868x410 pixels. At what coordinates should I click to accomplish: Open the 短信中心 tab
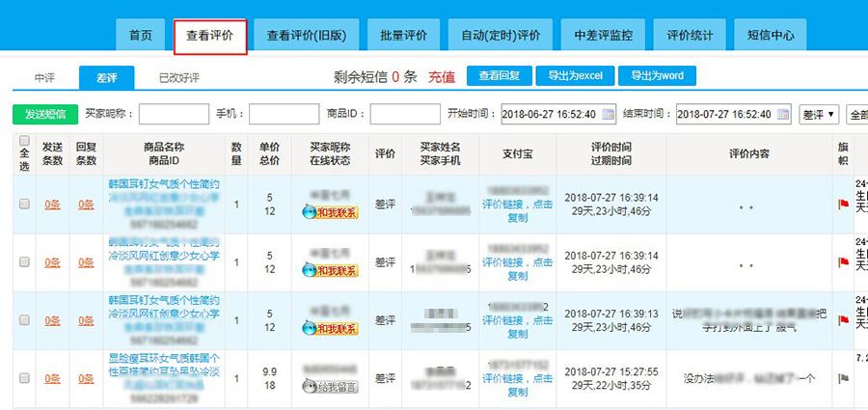pos(770,35)
